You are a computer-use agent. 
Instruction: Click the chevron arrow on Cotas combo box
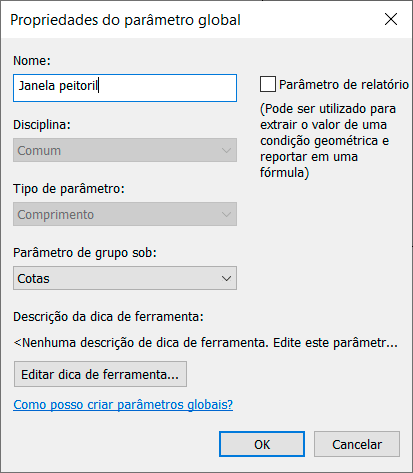click(226, 278)
